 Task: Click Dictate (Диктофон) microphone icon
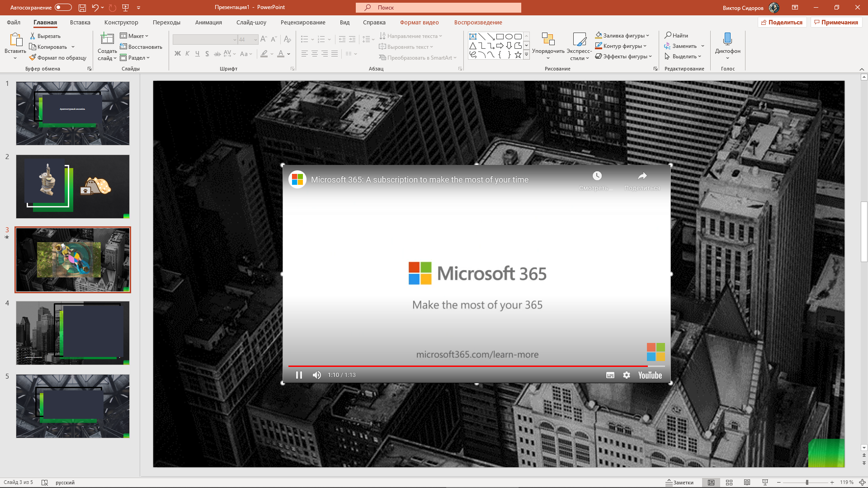(727, 39)
